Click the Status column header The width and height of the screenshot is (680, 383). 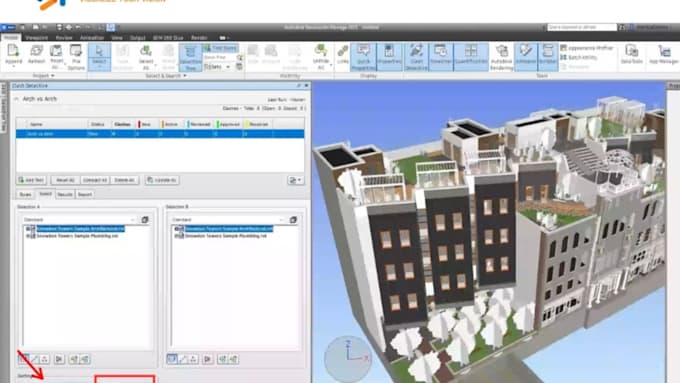tap(98, 124)
